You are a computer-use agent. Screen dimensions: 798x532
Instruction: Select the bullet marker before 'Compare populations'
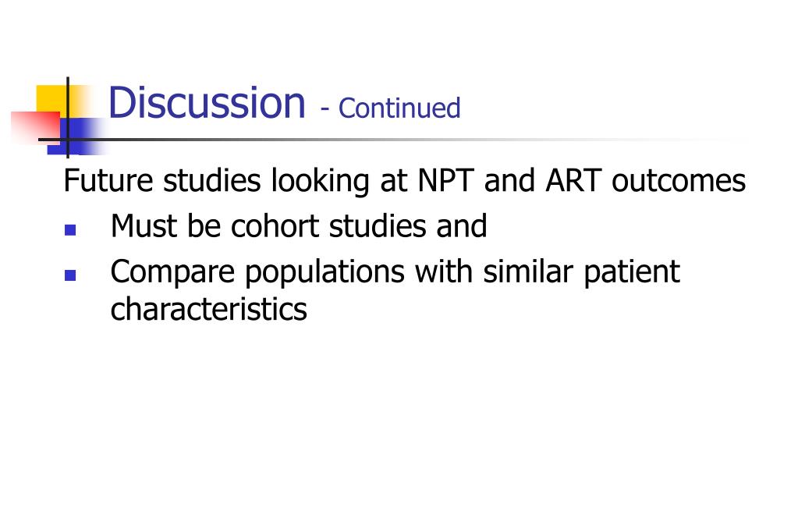click(x=70, y=275)
